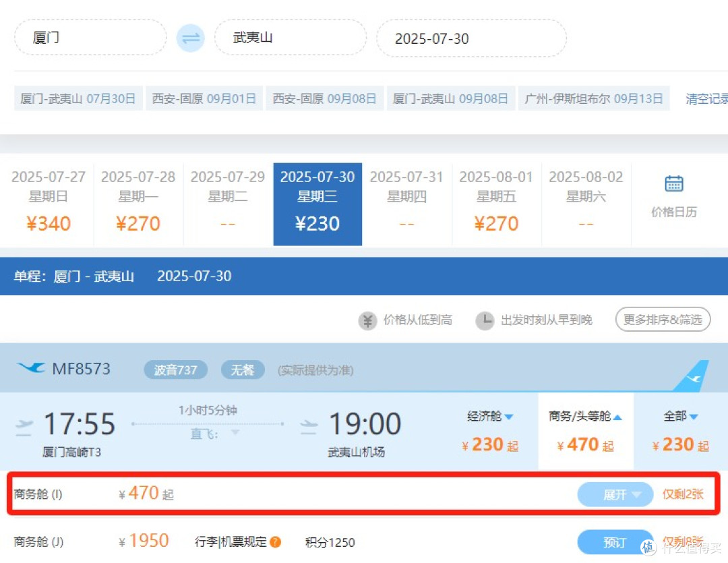728x563 pixels.
Task: Open 行李|机票规定 question mark help icon
Action: pos(275,541)
